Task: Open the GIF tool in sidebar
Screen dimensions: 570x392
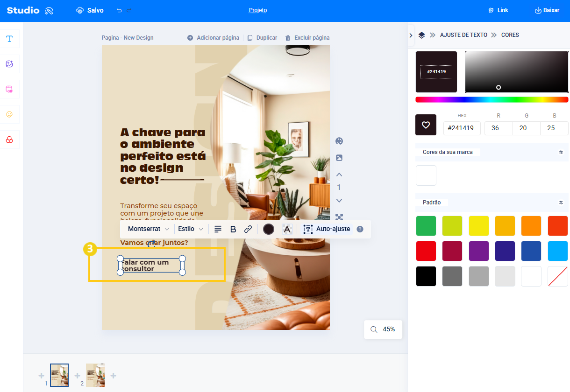Action: click(x=9, y=89)
